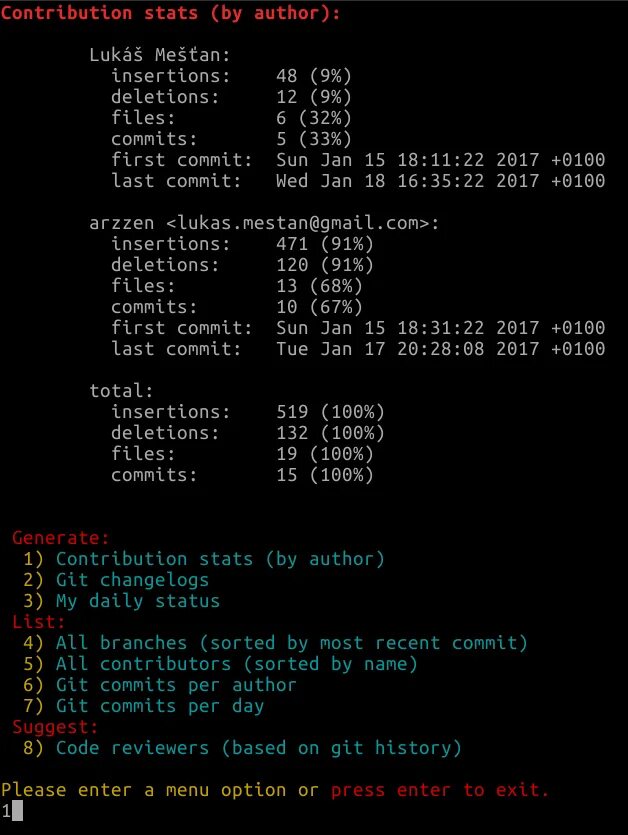Click the total insertions 519 value

[x=292, y=412]
